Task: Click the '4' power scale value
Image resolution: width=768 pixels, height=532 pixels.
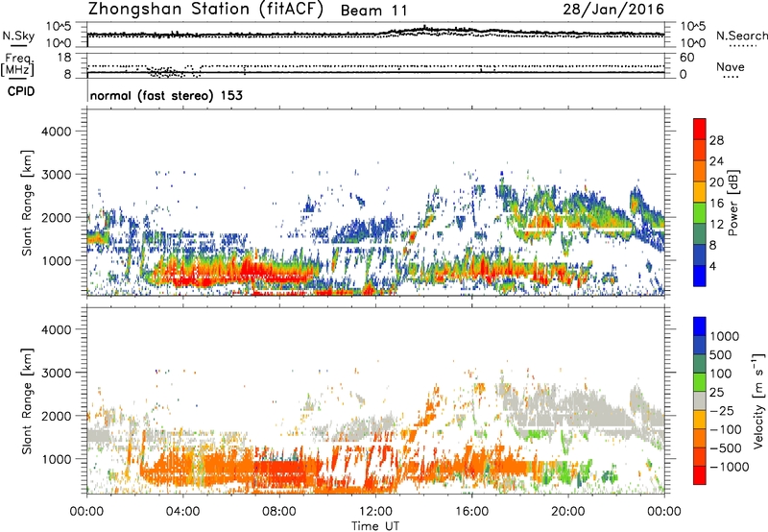Action: click(x=713, y=266)
